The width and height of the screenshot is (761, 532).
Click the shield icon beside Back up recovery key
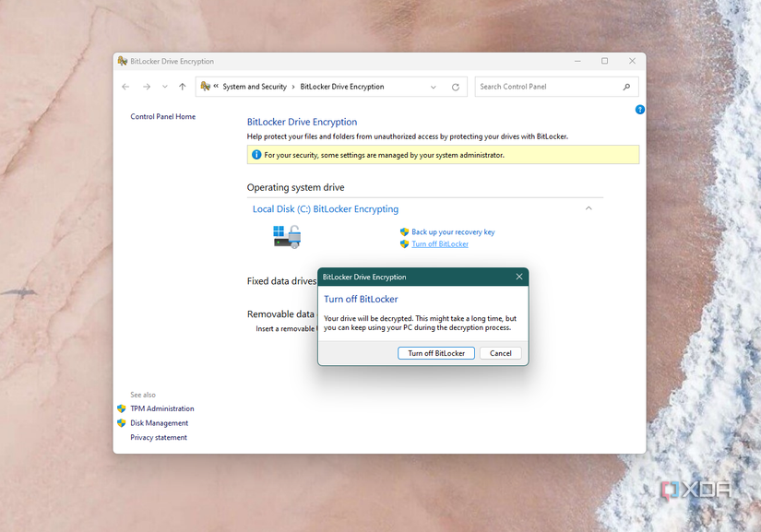(404, 231)
